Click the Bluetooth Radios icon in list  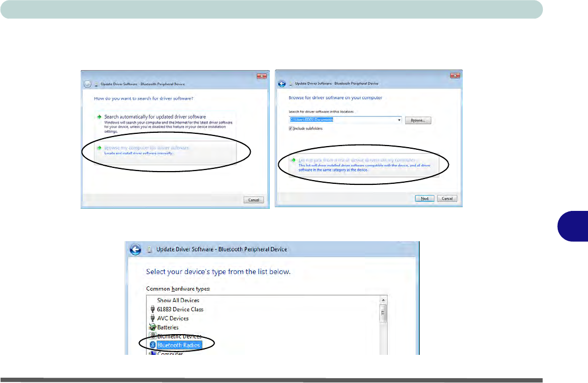152,345
